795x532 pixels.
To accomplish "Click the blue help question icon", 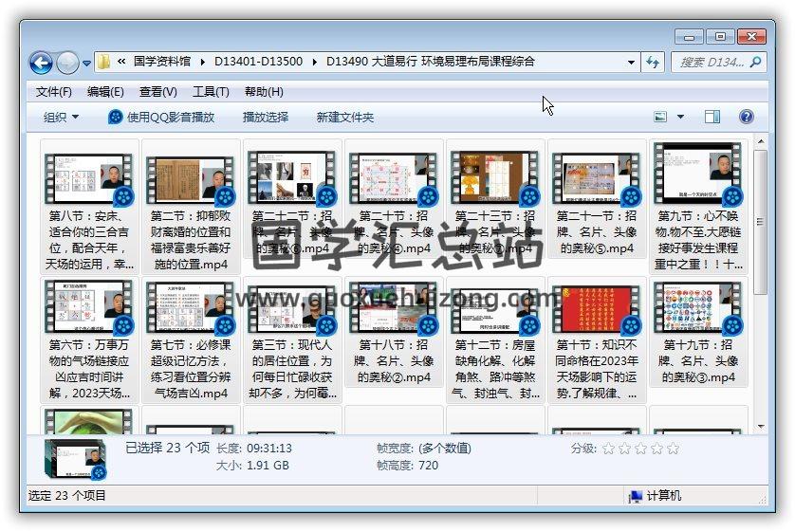I will click(746, 117).
